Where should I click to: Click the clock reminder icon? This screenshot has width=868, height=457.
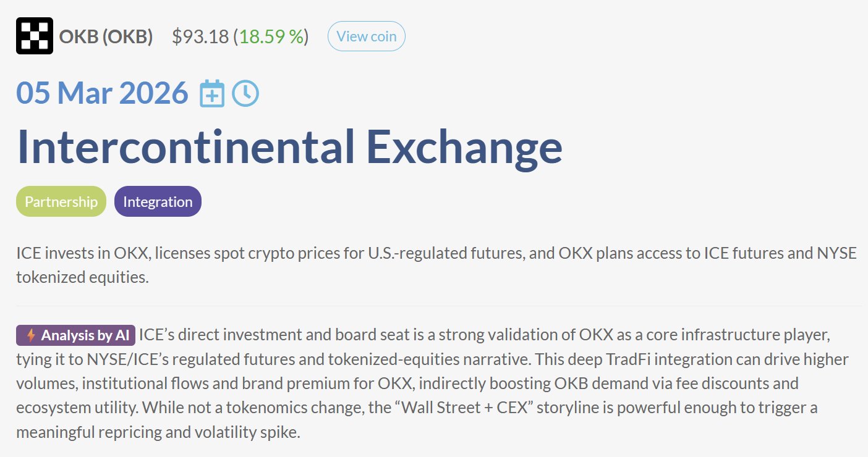[245, 94]
